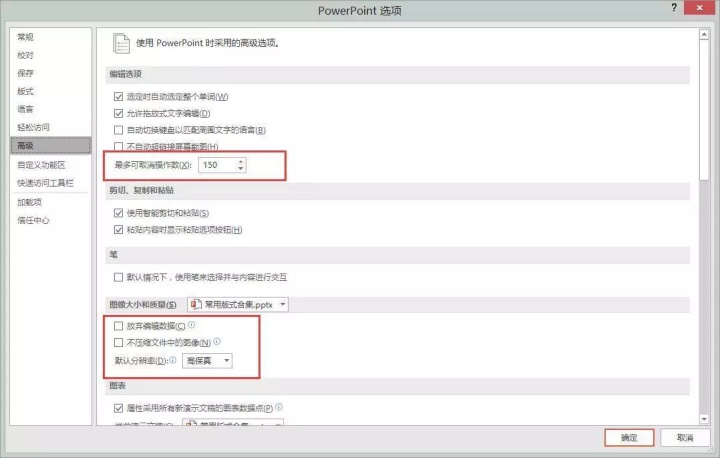
Task: Click the vertical scrollbar thumb
Action: tap(704, 110)
